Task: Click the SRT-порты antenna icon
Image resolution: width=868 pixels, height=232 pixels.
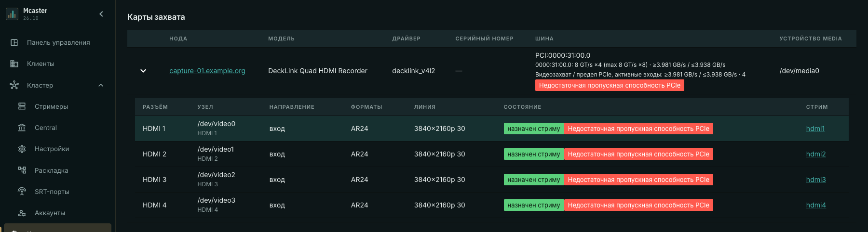Action: pos(22,192)
